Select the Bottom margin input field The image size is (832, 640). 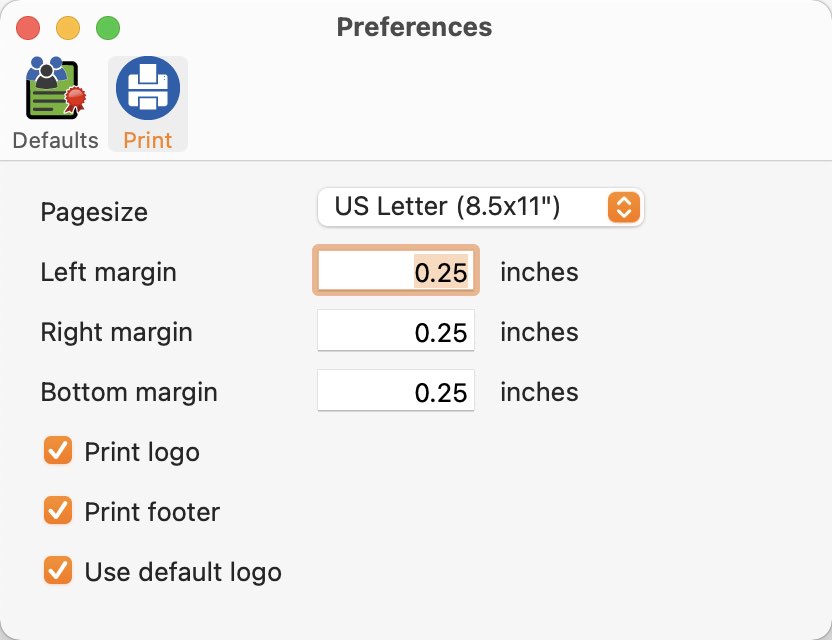click(396, 391)
